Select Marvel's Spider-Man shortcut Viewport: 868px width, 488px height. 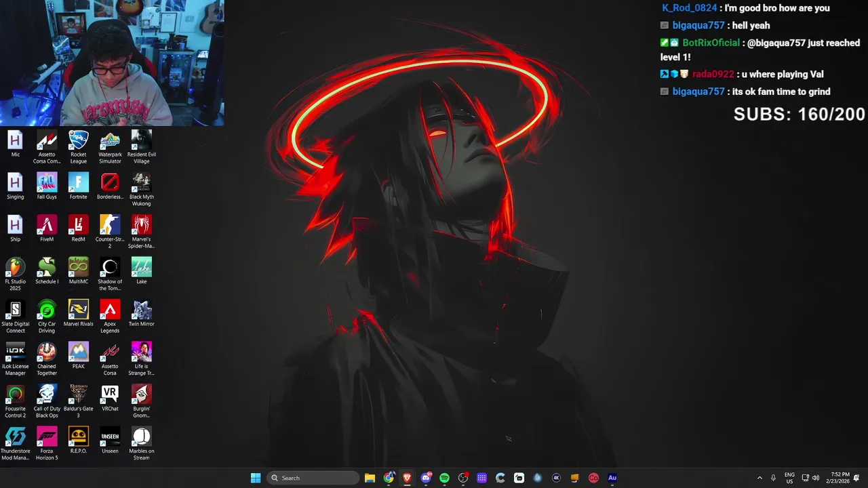tap(141, 232)
